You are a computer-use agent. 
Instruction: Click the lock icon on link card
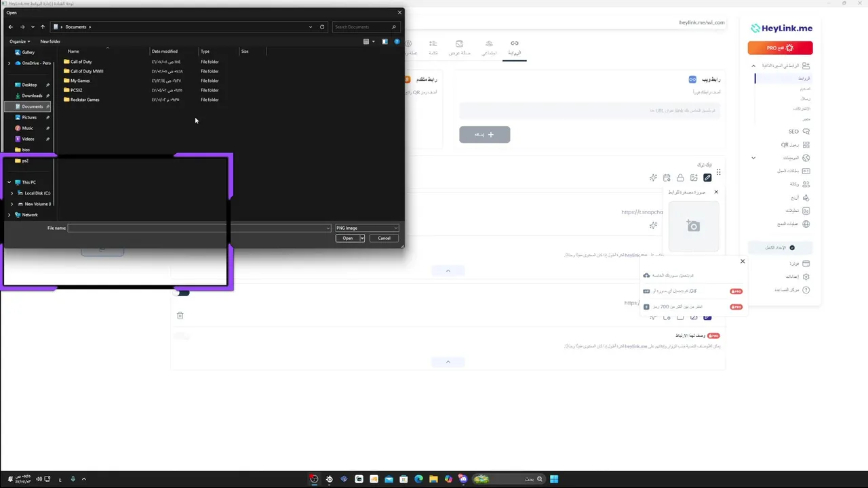(x=680, y=178)
